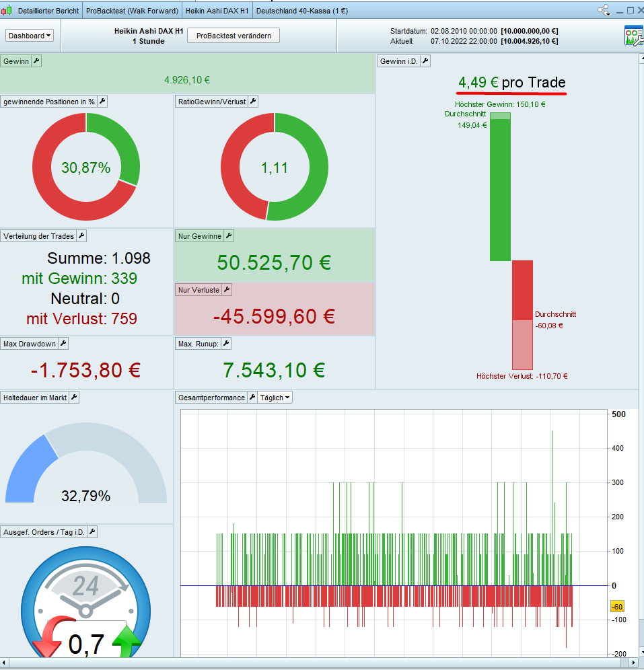Click wrench icon beside gewinnende Positionen in %
Screen dimensions: 644x670
[102, 102]
